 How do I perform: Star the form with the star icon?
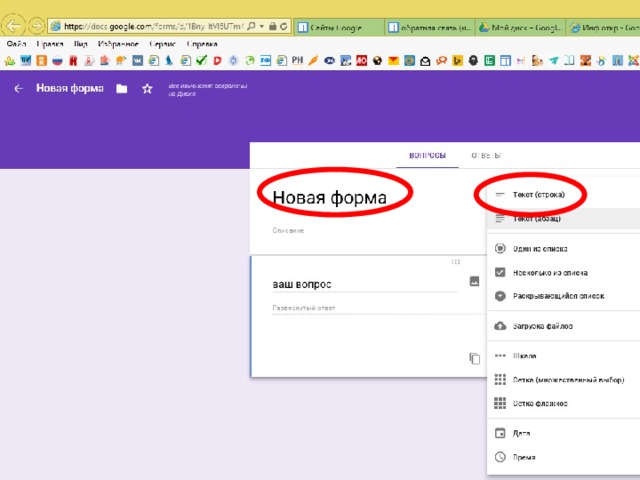147,89
